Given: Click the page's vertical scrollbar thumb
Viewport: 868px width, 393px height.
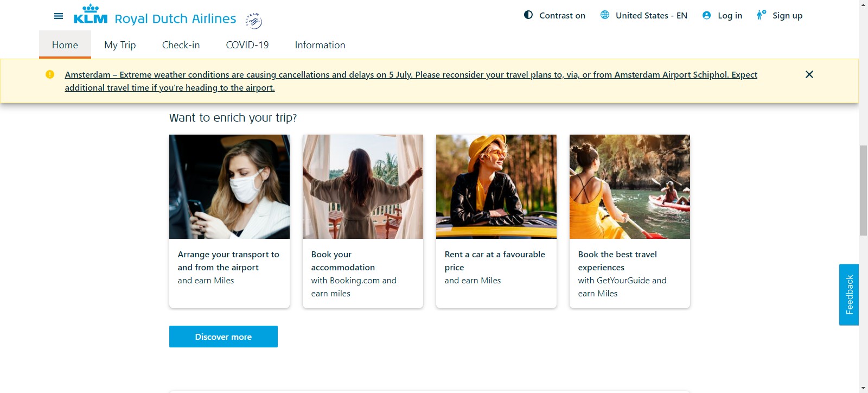Looking at the screenshot, I should click(x=863, y=190).
